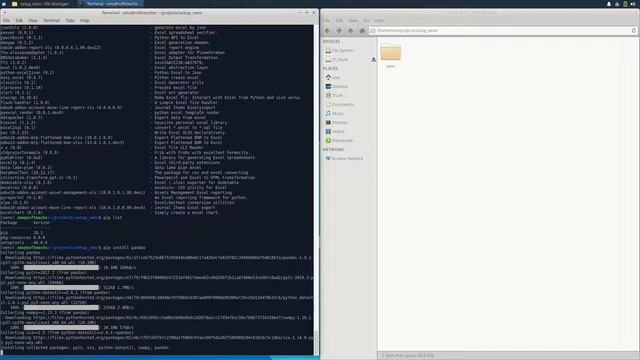Click 'Installing collected packages' output line
The height and width of the screenshot is (360, 640).
(x=84, y=348)
